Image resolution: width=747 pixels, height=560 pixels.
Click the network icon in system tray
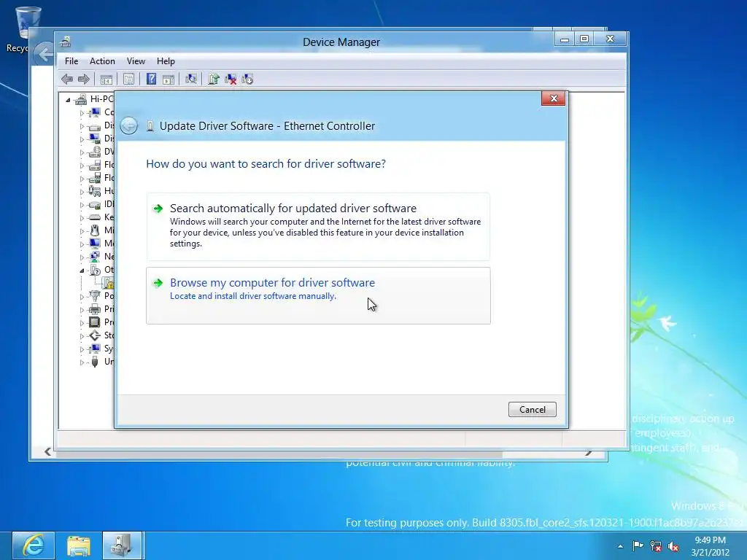656,546
